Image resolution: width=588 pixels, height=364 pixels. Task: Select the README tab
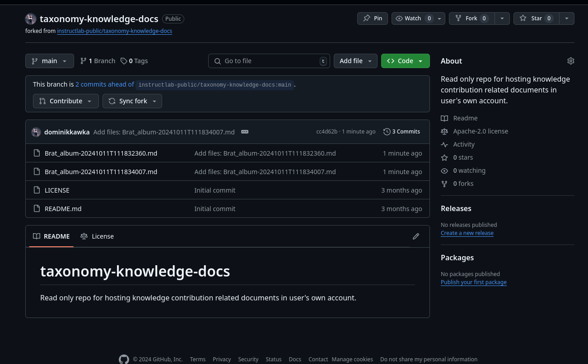point(51,236)
